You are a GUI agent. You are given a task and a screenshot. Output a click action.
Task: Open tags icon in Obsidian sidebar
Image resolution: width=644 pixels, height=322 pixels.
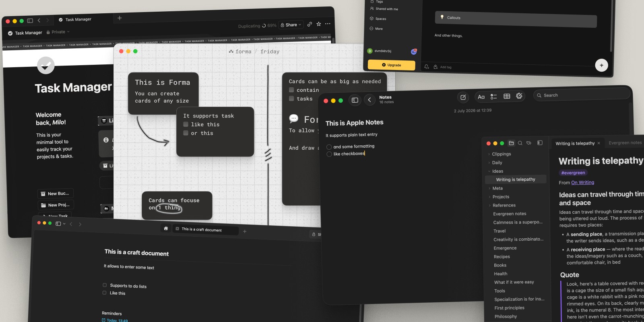tap(529, 143)
